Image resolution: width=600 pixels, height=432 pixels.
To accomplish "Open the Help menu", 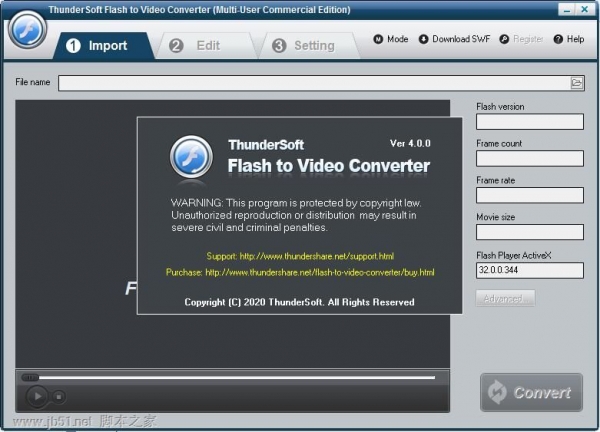I will click(569, 39).
